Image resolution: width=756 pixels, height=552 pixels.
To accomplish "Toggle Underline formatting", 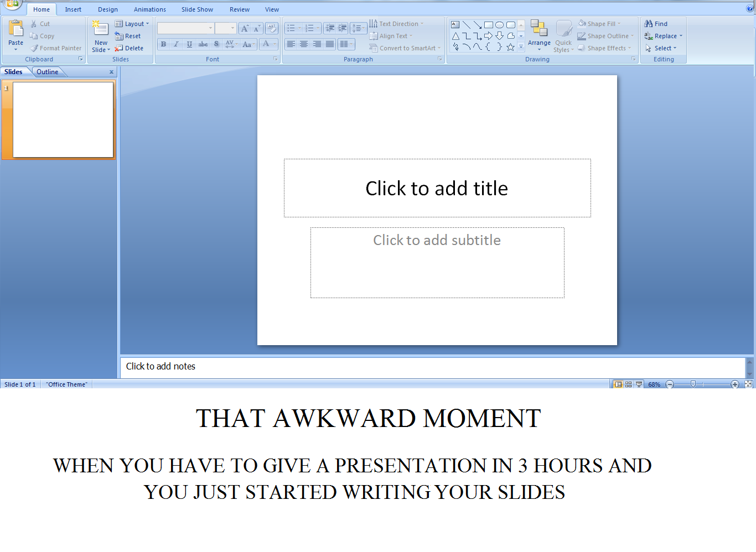I will pos(189,44).
